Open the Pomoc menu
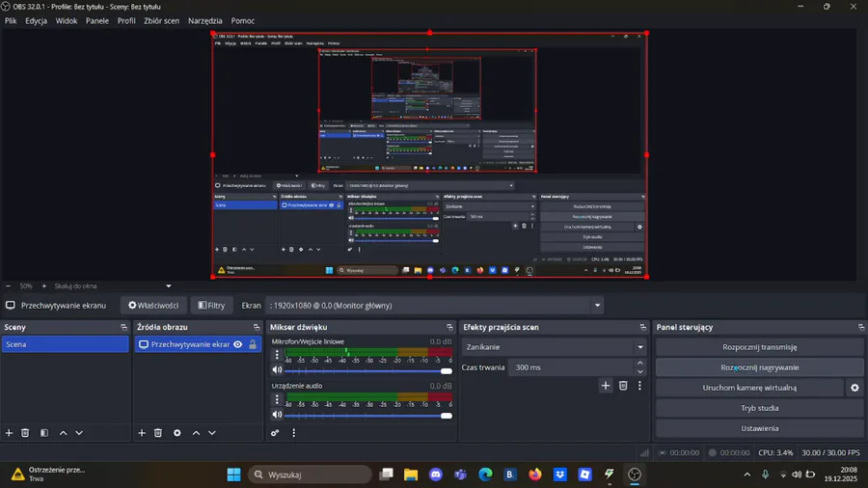This screenshot has width=868, height=488. click(242, 21)
